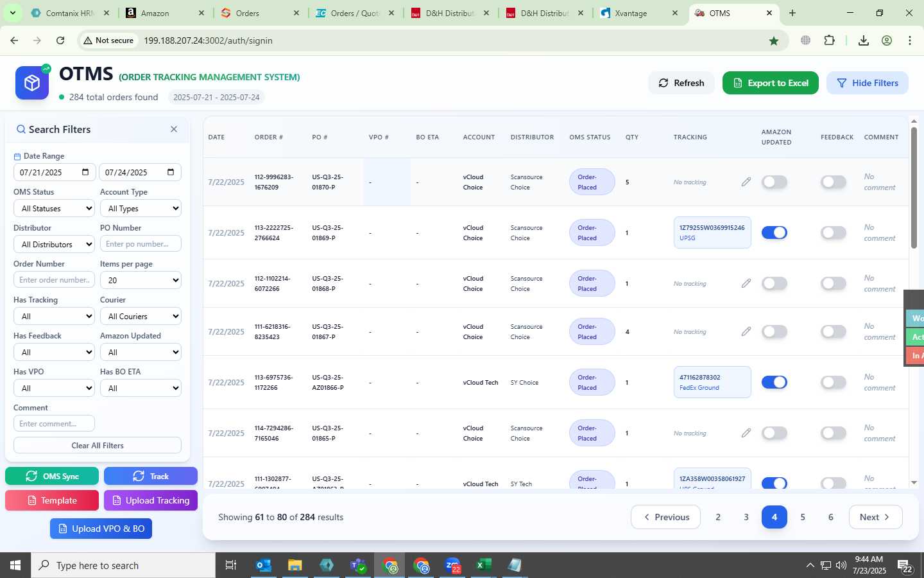The height and width of the screenshot is (578, 924).
Task: Enable Feedback for order 113-2222725-2766624
Action: coord(834,232)
